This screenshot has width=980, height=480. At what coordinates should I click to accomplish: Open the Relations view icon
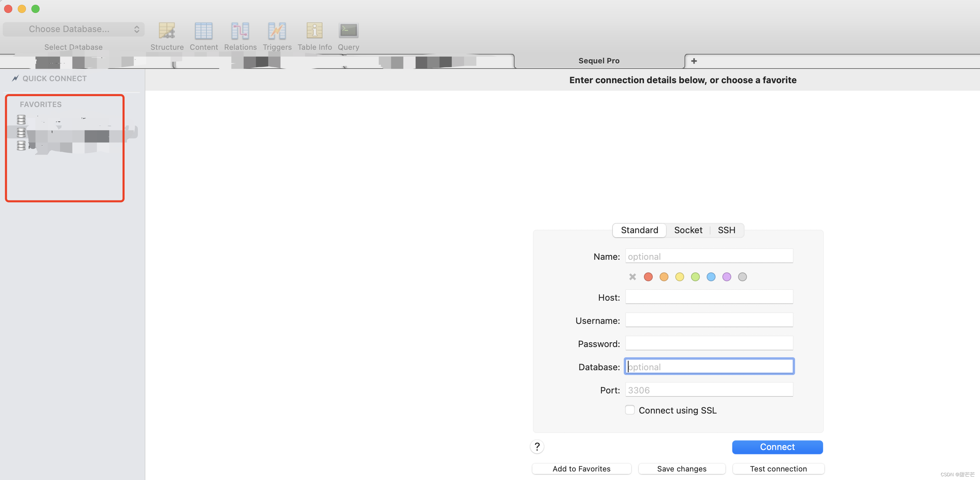click(240, 31)
